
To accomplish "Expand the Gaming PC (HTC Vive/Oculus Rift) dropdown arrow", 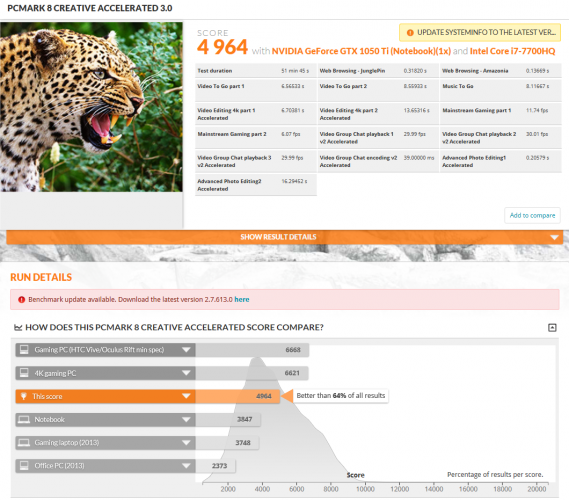I will [x=186, y=350].
